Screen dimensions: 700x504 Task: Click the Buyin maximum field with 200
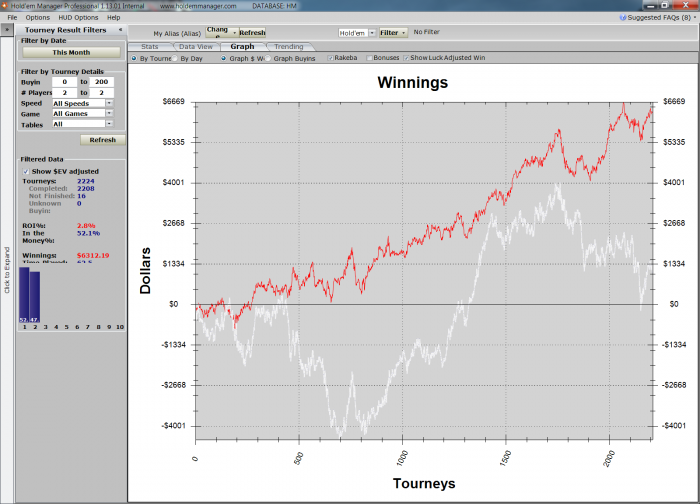pos(101,82)
